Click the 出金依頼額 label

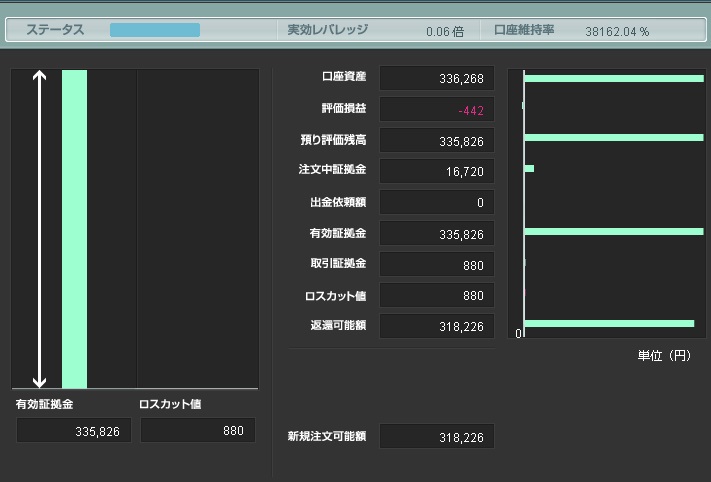[x=338, y=202]
